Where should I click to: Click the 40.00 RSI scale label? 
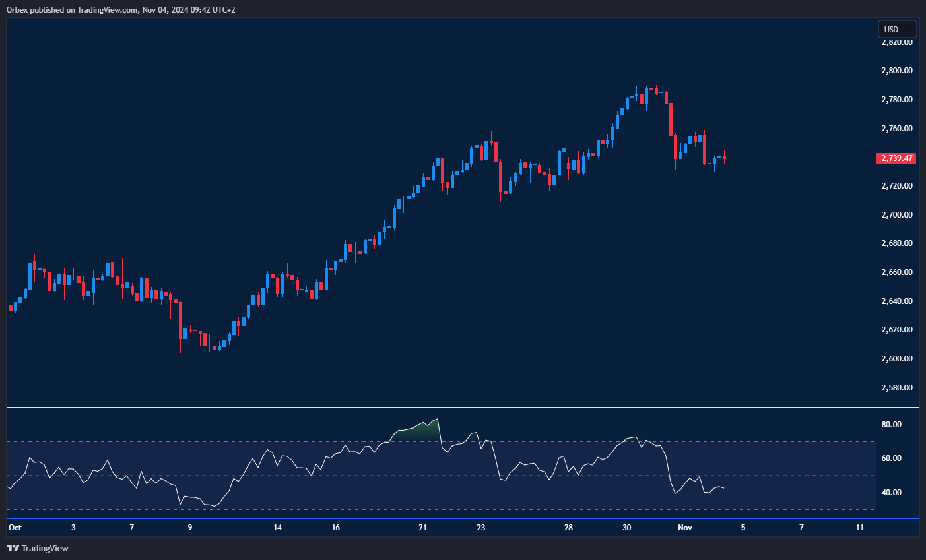892,493
